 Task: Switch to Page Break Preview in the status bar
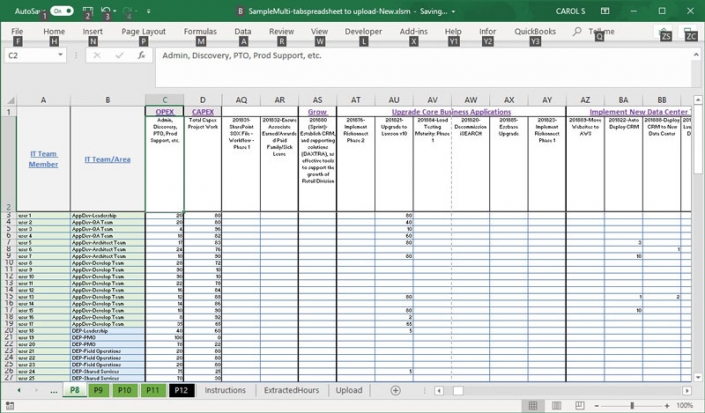coord(580,405)
